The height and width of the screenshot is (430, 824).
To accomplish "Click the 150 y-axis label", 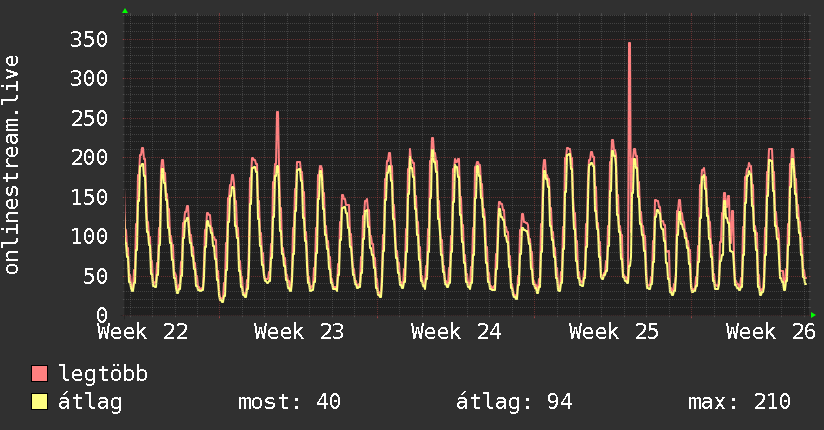I will pyautogui.click(x=89, y=197).
